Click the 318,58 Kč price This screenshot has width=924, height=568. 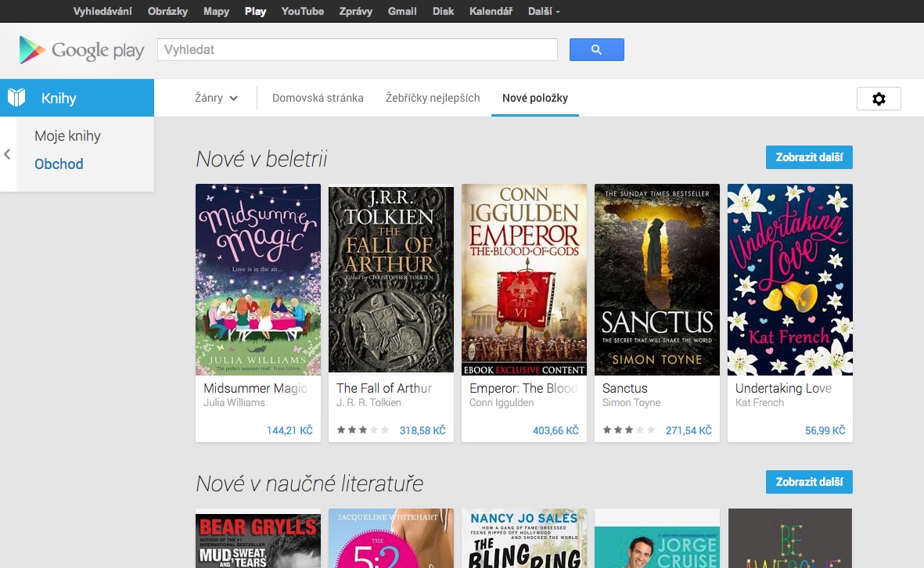pos(422,431)
